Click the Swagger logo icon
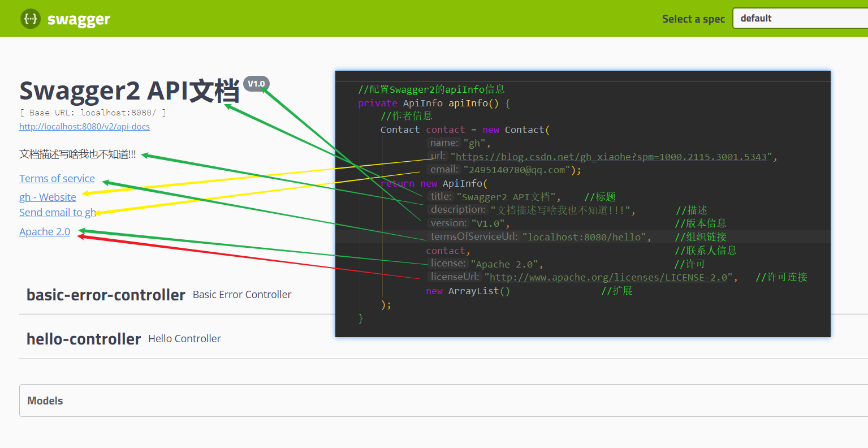This screenshot has height=448, width=868. click(31, 19)
